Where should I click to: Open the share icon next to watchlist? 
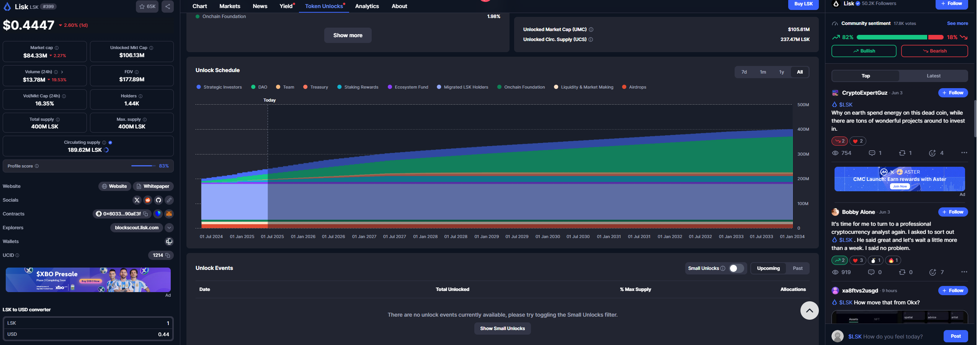click(168, 7)
